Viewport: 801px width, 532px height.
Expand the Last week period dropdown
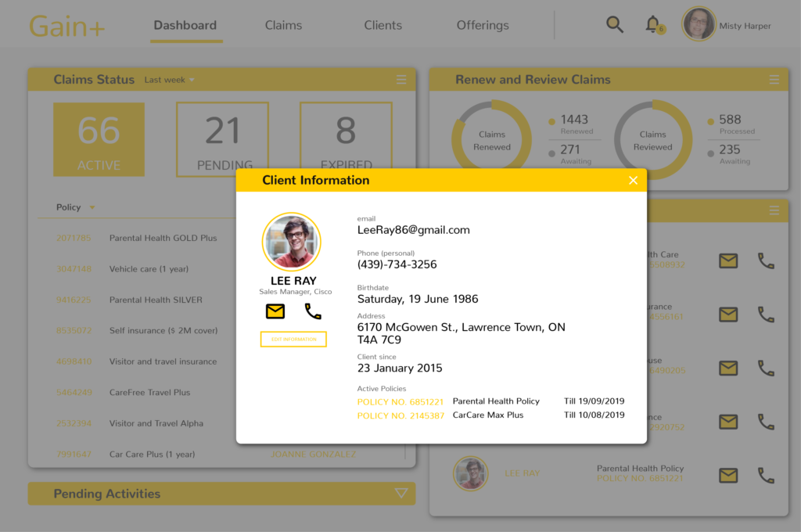pyautogui.click(x=169, y=80)
